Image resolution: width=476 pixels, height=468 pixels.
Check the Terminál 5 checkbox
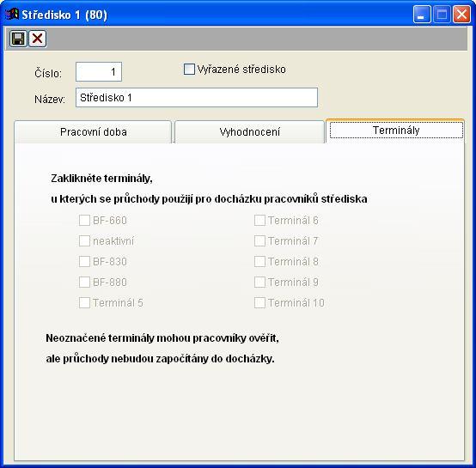[84, 303]
